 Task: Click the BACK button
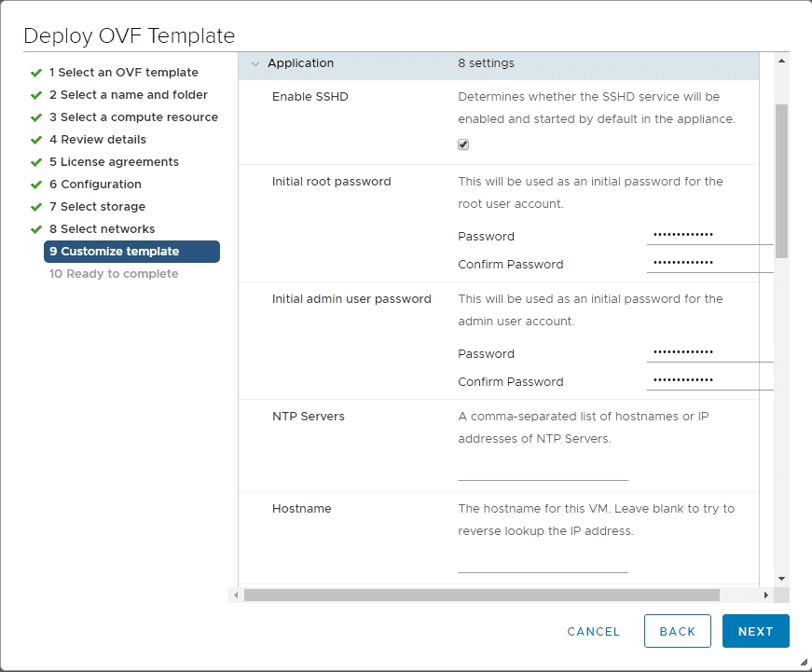677,631
